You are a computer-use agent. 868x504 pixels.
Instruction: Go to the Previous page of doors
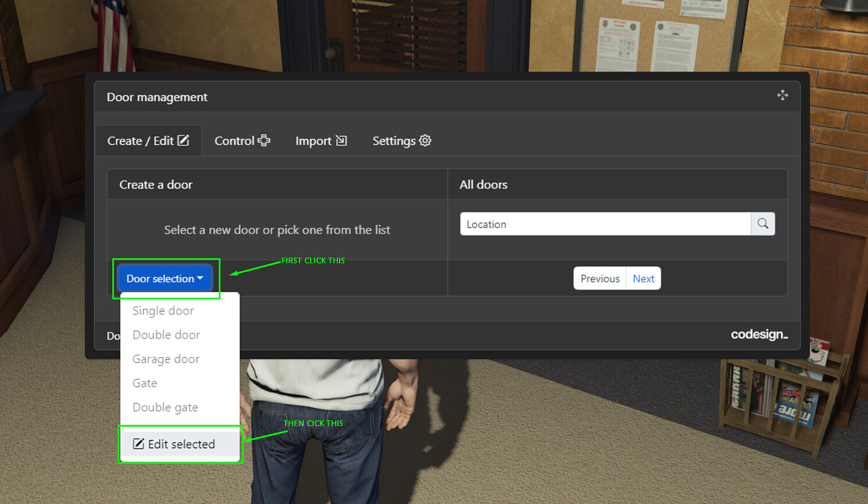(x=599, y=278)
